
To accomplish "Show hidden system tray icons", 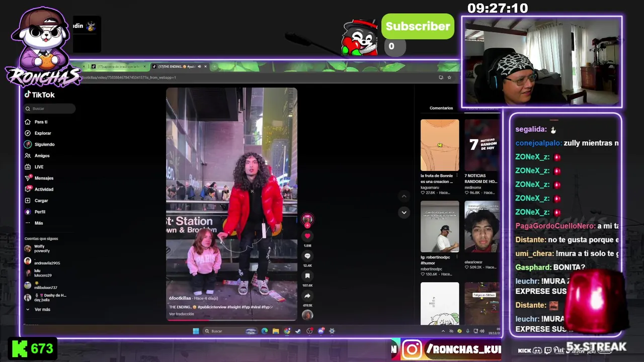I will click(443, 331).
